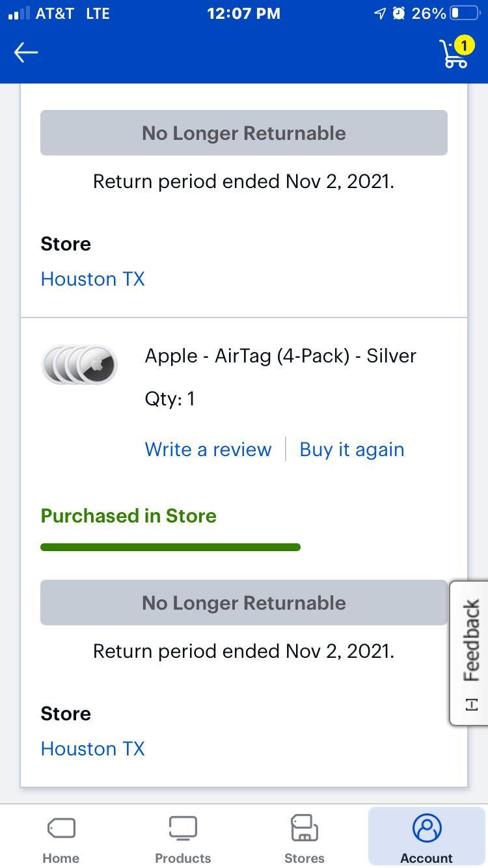Screen dimensions: 488x868
Task: Tap the cart item count badge
Action: coord(464,46)
